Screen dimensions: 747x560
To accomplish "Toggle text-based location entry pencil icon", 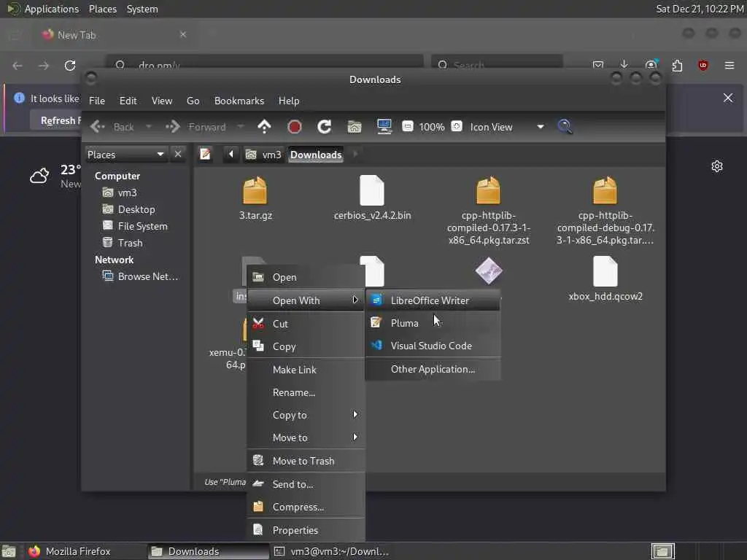I will click(x=205, y=155).
